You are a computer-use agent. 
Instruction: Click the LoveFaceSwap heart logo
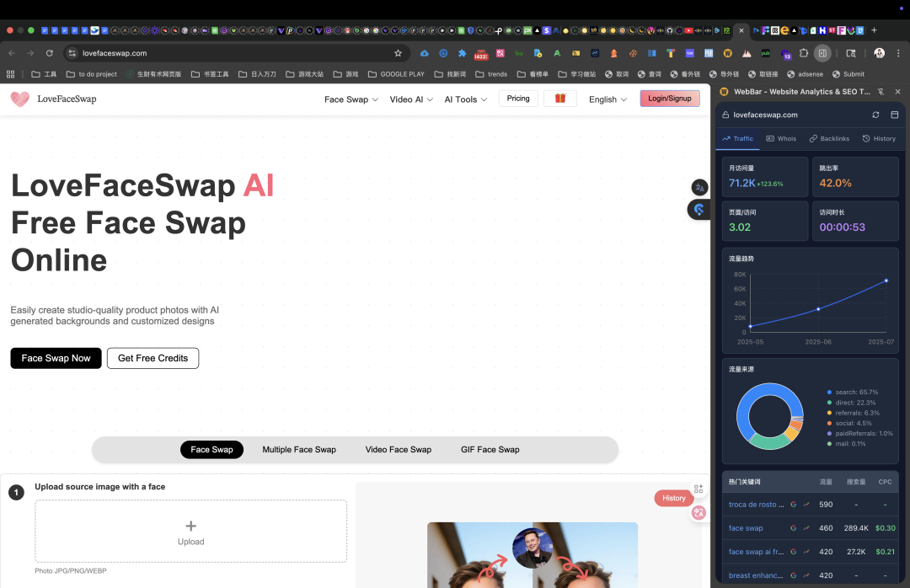[x=19, y=99]
